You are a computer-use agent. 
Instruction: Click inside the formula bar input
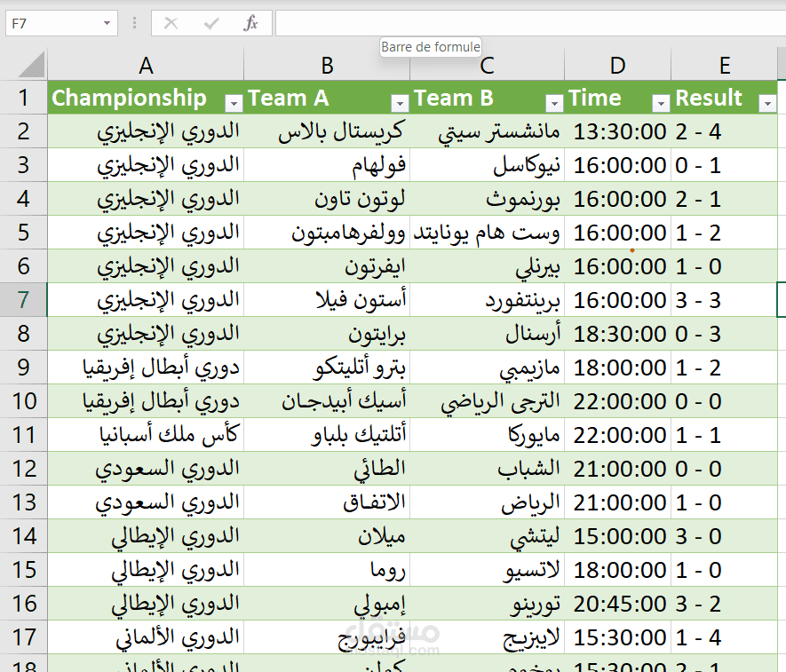(530, 23)
